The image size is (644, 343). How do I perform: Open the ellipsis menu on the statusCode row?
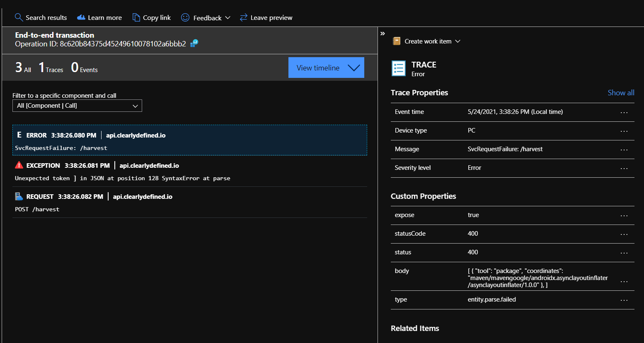624,234
